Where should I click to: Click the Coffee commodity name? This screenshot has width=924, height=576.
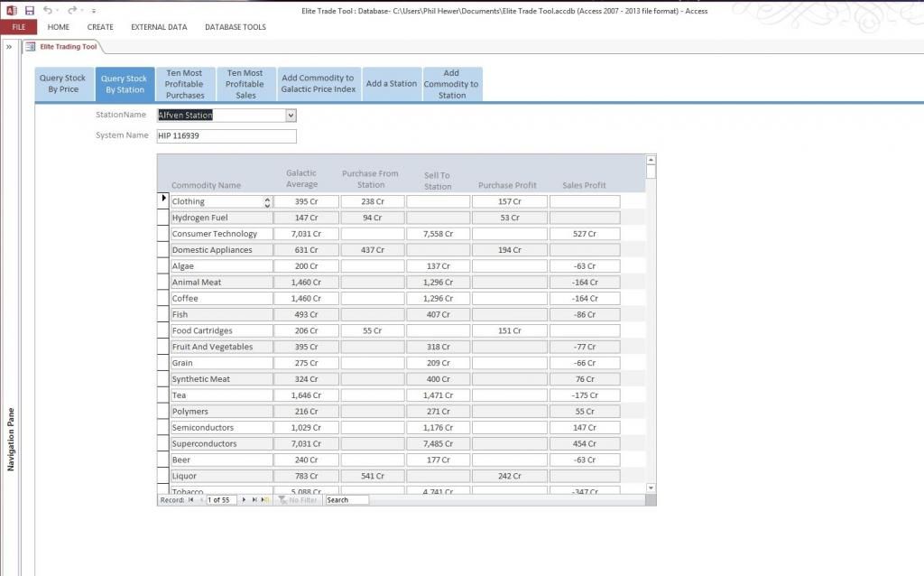[222, 298]
